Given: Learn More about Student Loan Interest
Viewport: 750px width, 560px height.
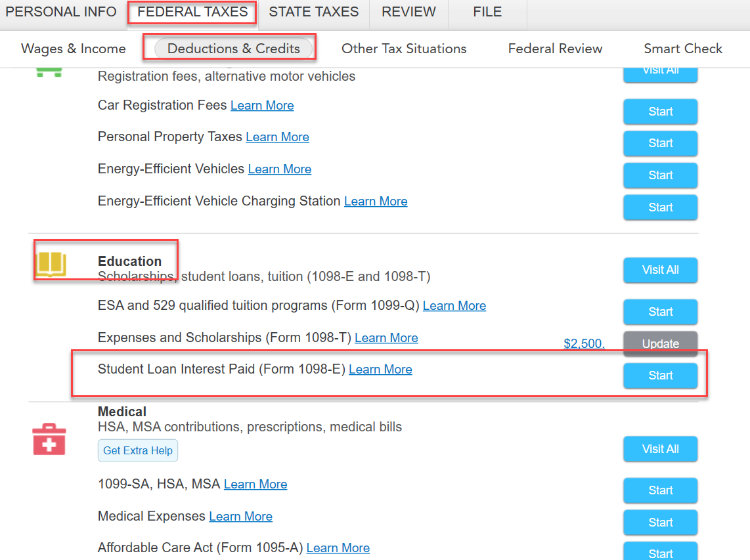Looking at the screenshot, I should coord(380,369).
